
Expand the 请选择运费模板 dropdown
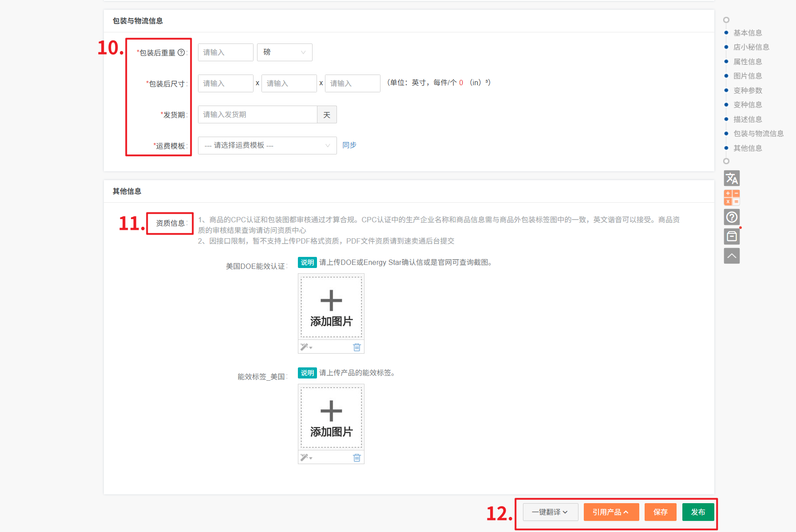(x=267, y=146)
